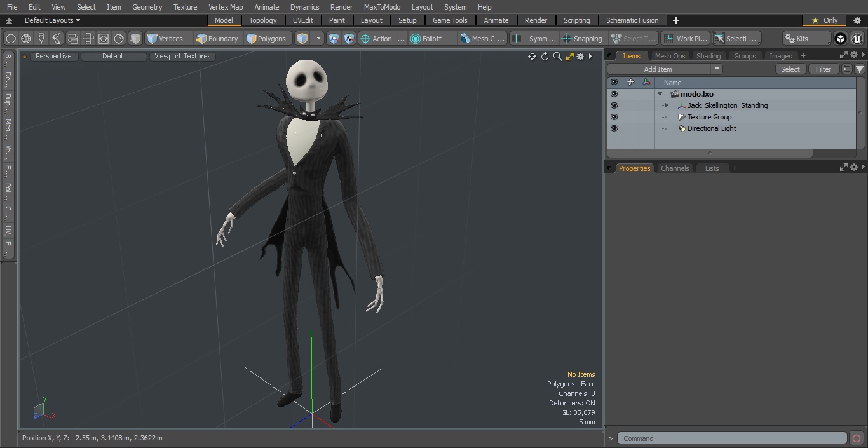868x448 pixels.
Task: Open the Default viewport style dropdown
Action: pos(113,56)
